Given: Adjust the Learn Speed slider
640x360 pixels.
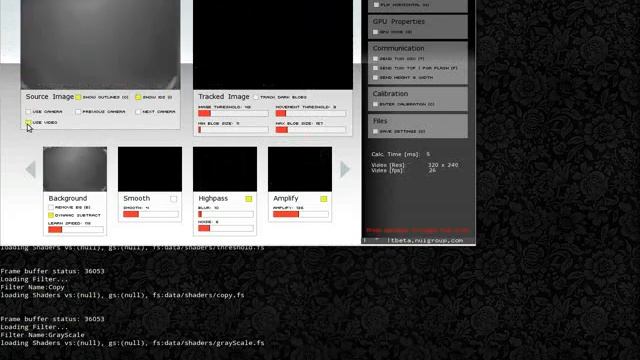Looking at the screenshot, I should click(76, 229).
